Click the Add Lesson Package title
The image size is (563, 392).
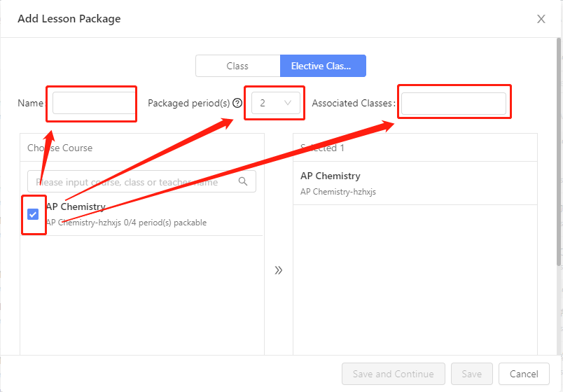click(x=69, y=19)
